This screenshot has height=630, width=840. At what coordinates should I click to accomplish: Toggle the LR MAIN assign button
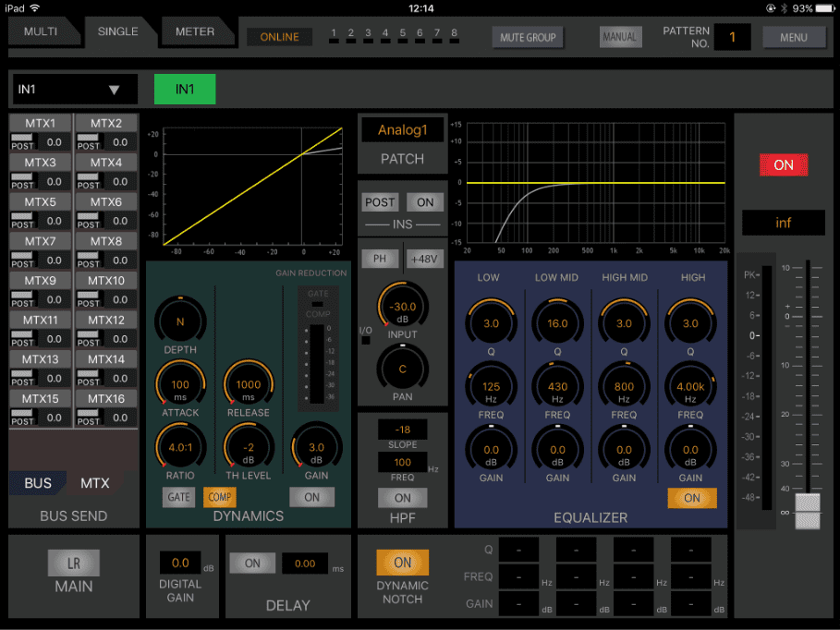(73, 563)
